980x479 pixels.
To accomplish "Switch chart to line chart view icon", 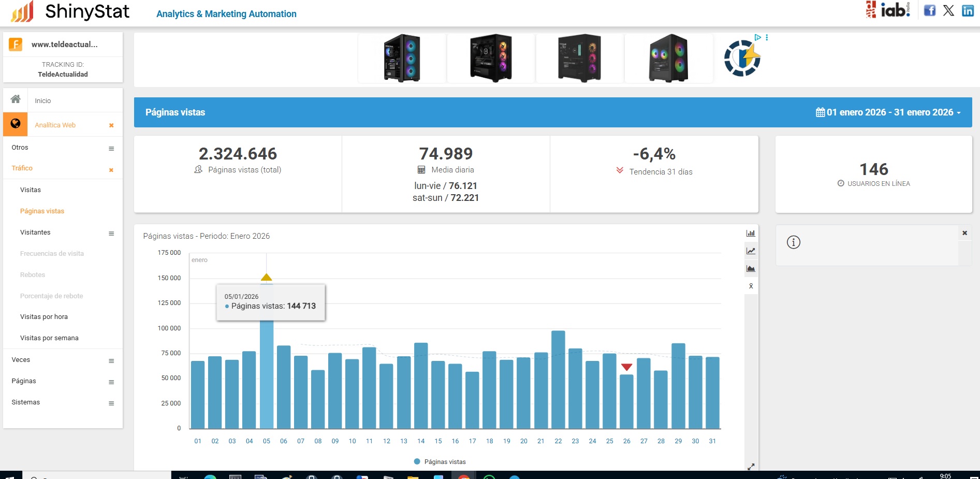I will [x=751, y=251].
